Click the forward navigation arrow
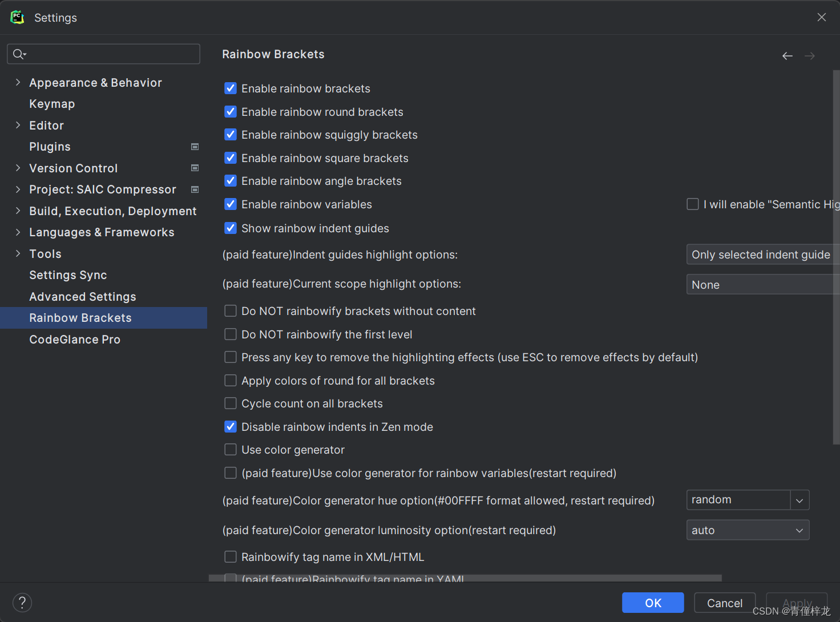840x622 pixels. pyautogui.click(x=809, y=55)
